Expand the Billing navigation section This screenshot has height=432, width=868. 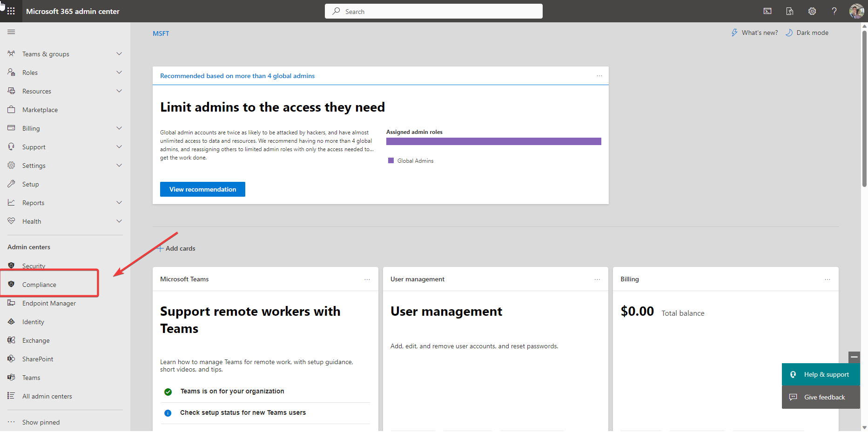[119, 128]
